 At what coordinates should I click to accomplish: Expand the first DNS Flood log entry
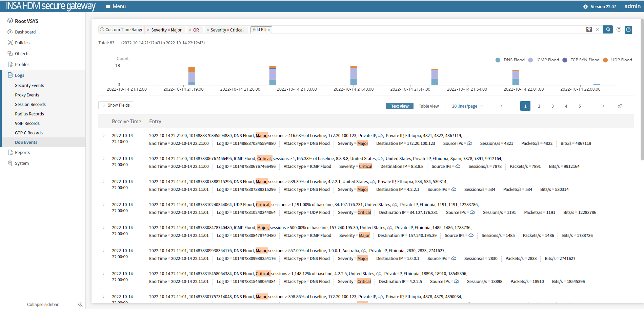pos(104,136)
